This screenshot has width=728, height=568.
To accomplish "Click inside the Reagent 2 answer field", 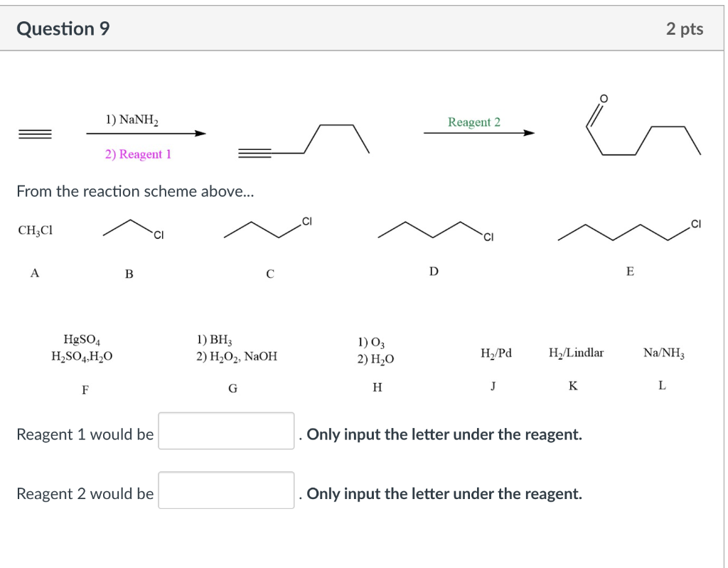I will click(x=226, y=491).
